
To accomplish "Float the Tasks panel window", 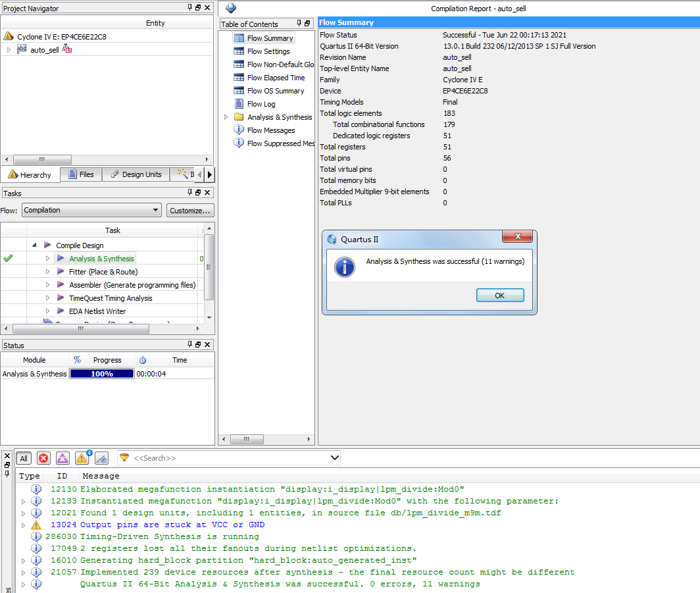I will (198, 192).
